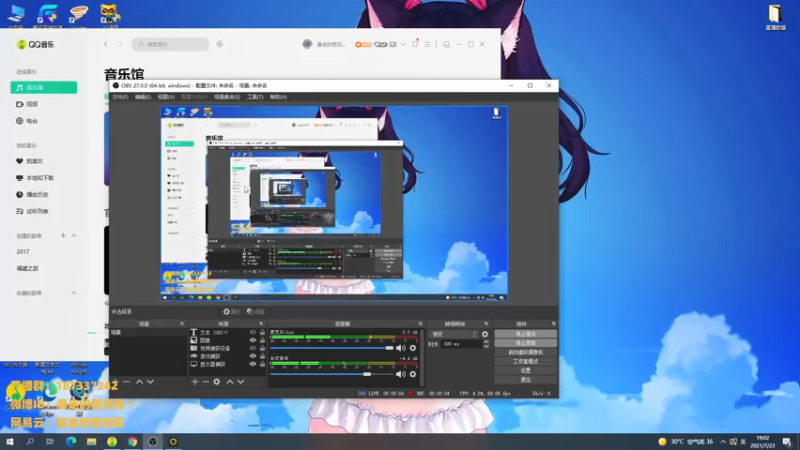
Task: Toggle visibility of the image source
Action: pos(253,340)
